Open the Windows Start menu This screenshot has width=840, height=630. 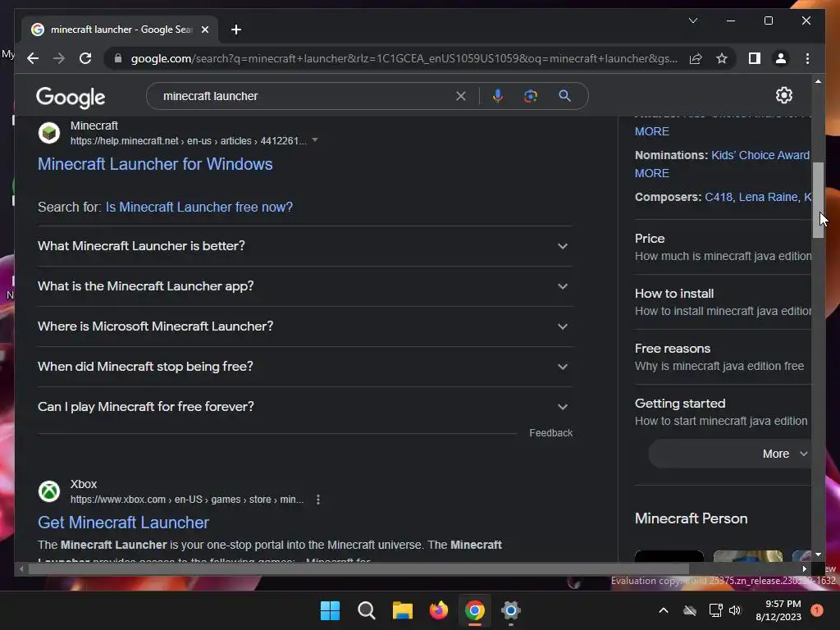(x=330, y=610)
